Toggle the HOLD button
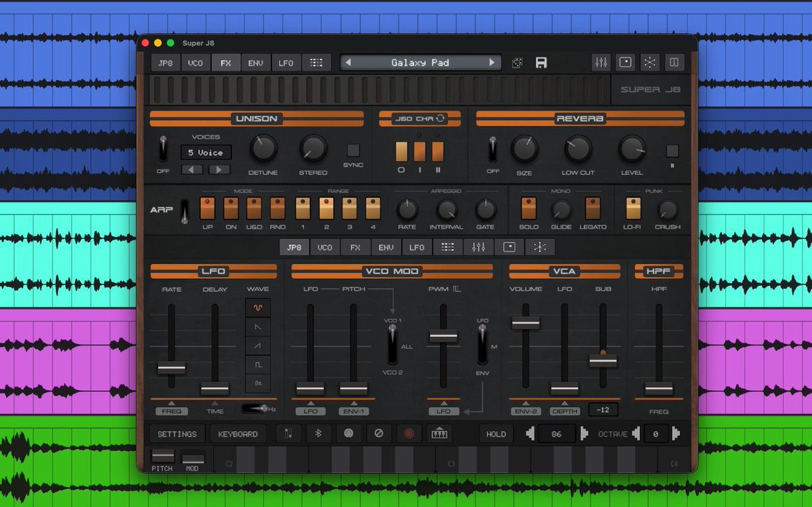The height and width of the screenshot is (507, 812). tap(496, 434)
